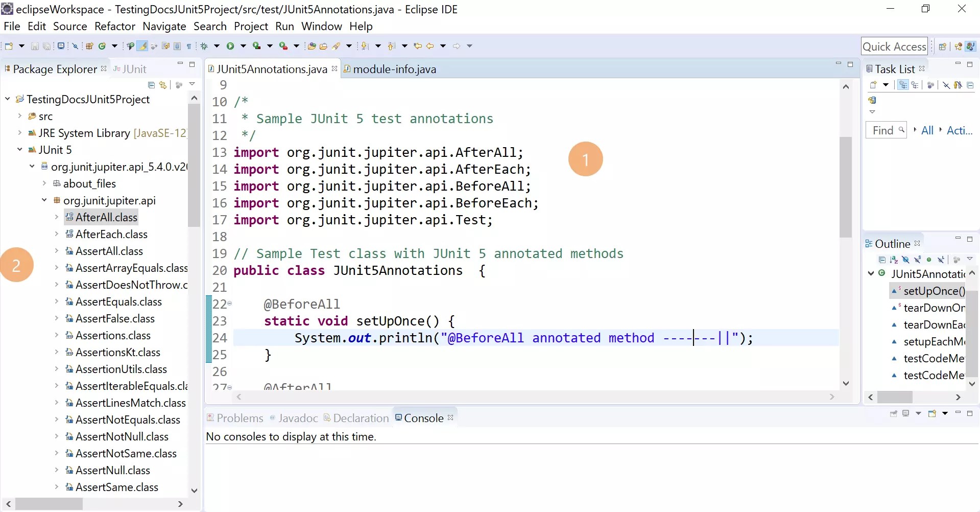
Task: Switch to the module-info.java tab
Action: [x=396, y=69]
